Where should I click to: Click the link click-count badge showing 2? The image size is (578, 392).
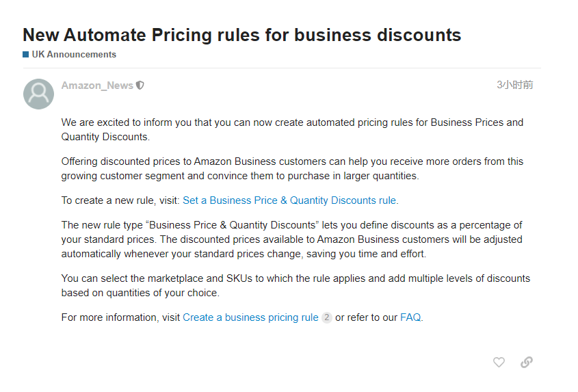327,317
